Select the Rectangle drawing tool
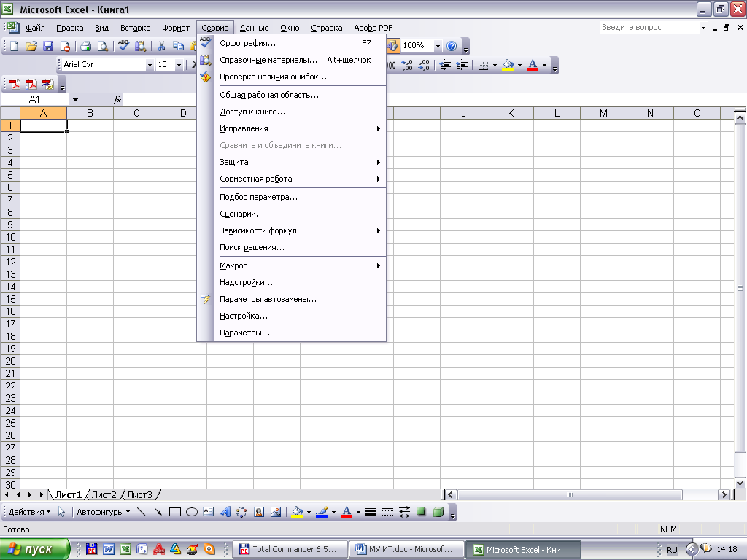The image size is (747, 560). 175,512
